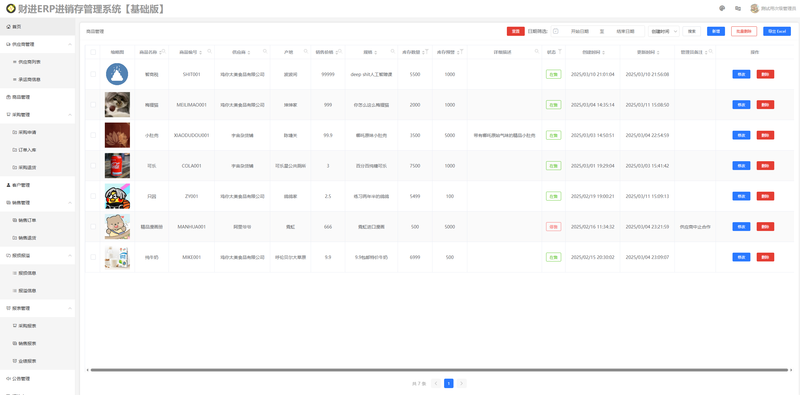
Task: Tick the checkbox for row ZY001
Action: pyautogui.click(x=93, y=196)
